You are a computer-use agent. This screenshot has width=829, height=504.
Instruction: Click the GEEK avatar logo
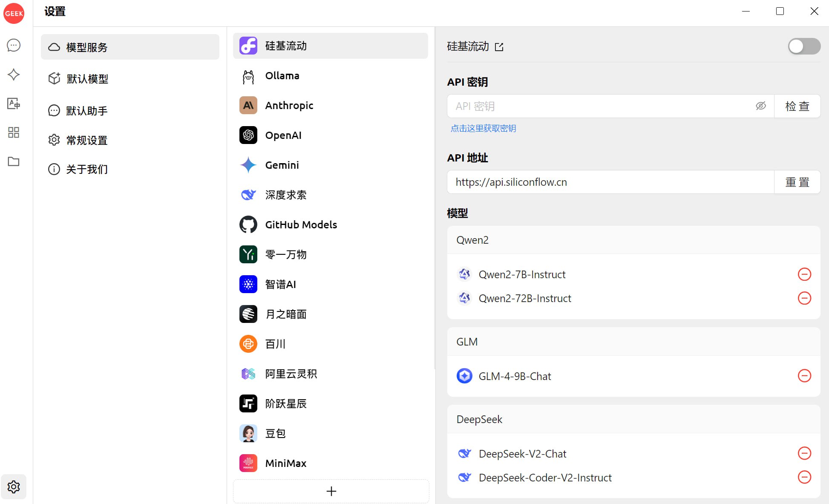[14, 14]
